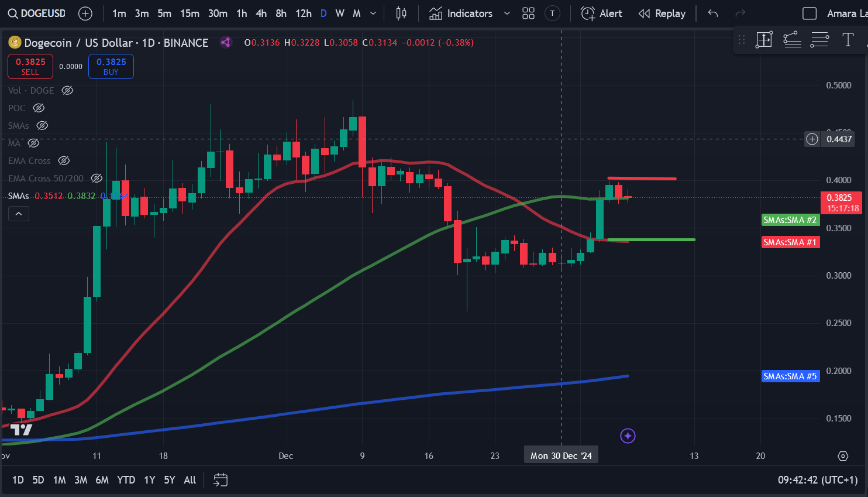The width and height of the screenshot is (868, 497).
Task: Open indicator templates T icon
Action: [x=552, y=13]
